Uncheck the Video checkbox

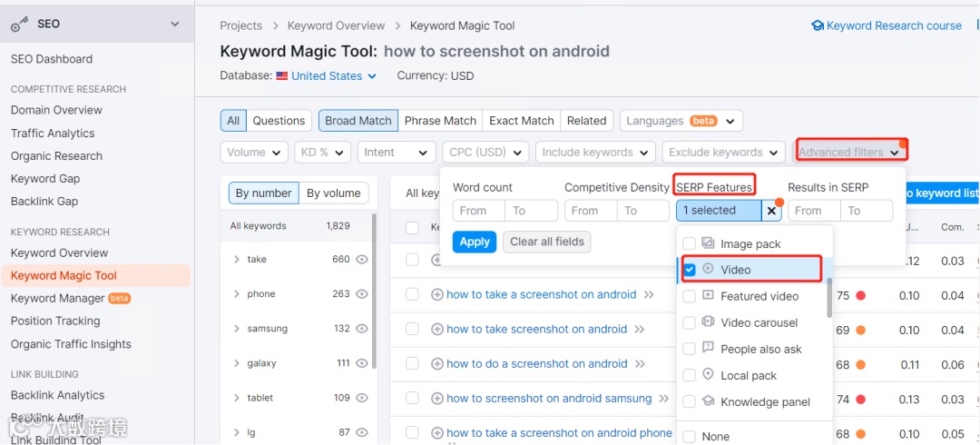pos(690,270)
